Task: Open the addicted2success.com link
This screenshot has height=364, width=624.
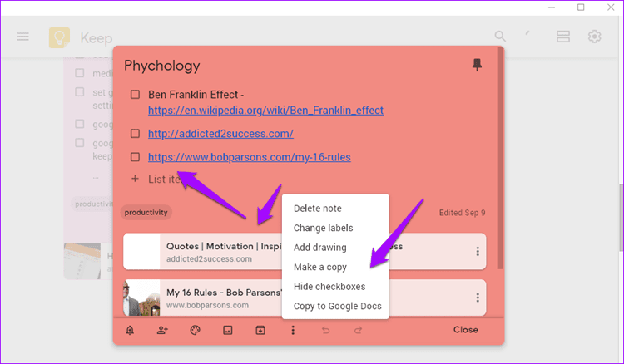Action: (220, 134)
